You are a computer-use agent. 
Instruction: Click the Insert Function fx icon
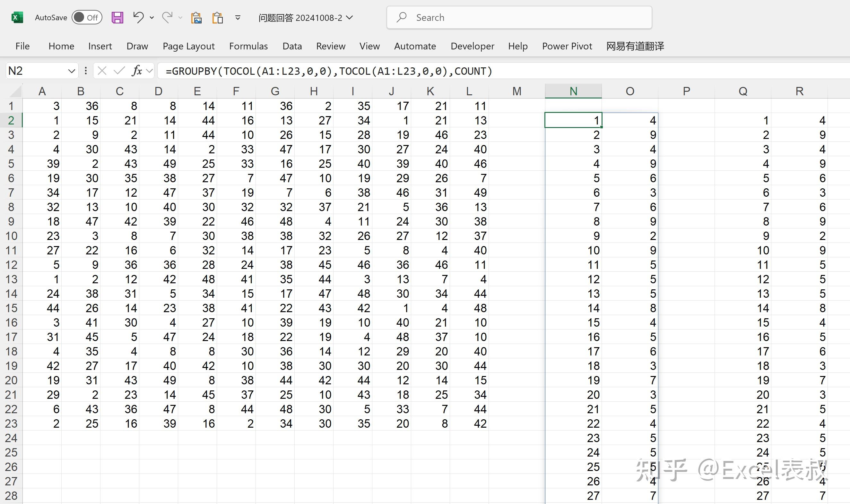click(137, 71)
